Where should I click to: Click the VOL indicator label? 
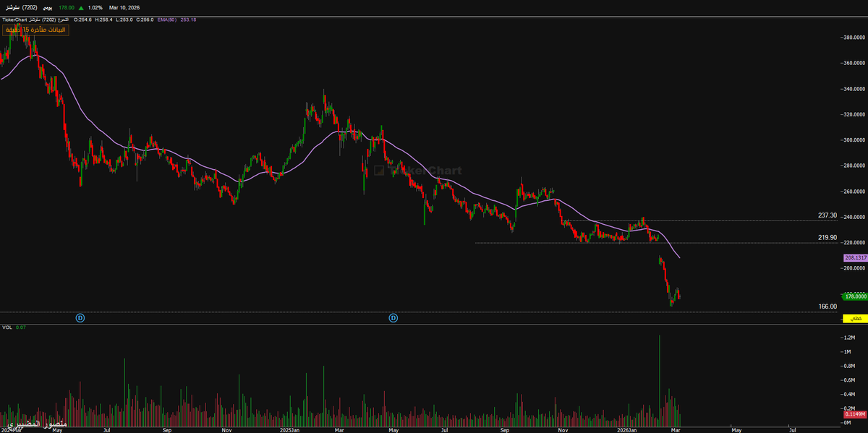coord(7,327)
